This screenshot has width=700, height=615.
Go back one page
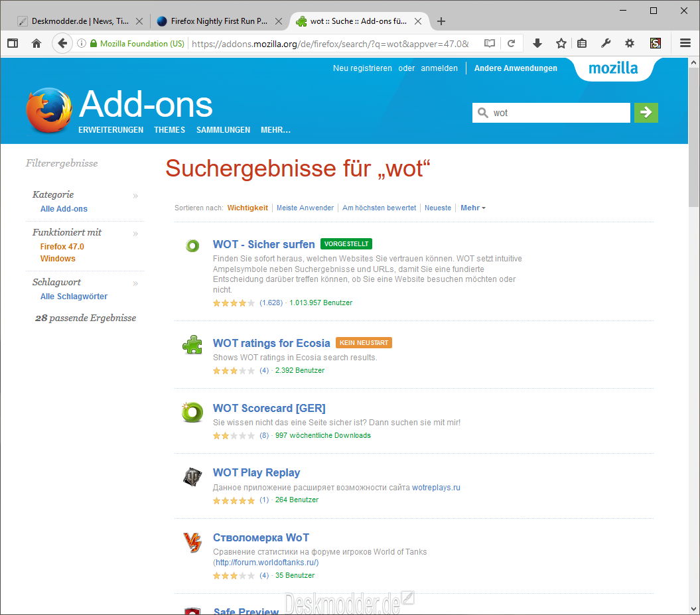click(62, 43)
